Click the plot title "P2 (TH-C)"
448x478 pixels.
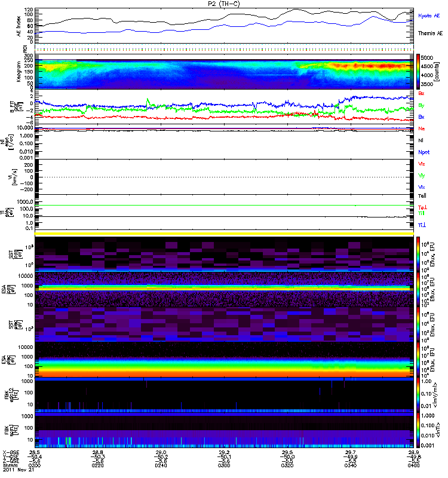(224, 4)
